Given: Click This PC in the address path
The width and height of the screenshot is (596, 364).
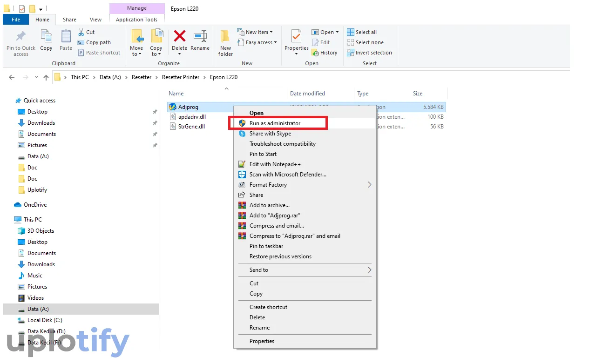Looking at the screenshot, I should point(80,77).
